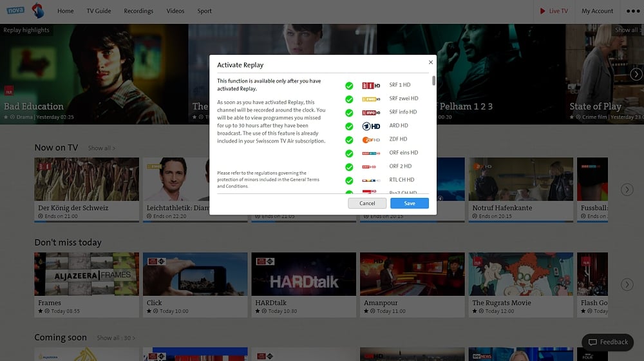Click the Pelham 1 2 3 highlight title
Viewport: 644px width, 361px height.
[x=466, y=106]
